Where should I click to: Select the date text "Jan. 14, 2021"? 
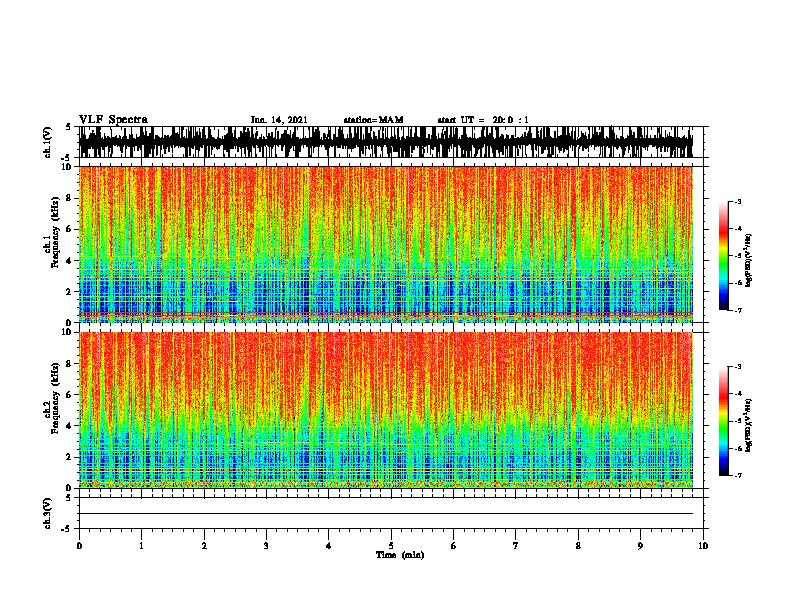coord(279,120)
